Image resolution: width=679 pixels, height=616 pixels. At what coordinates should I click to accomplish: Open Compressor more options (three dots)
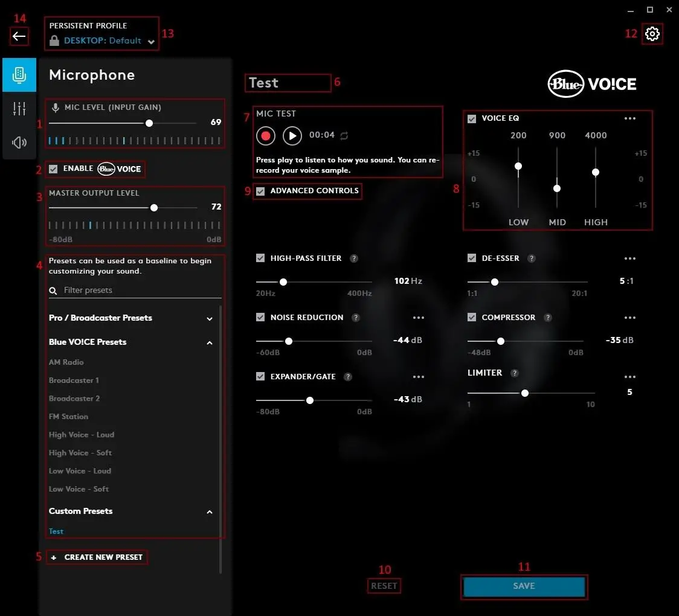[629, 318]
